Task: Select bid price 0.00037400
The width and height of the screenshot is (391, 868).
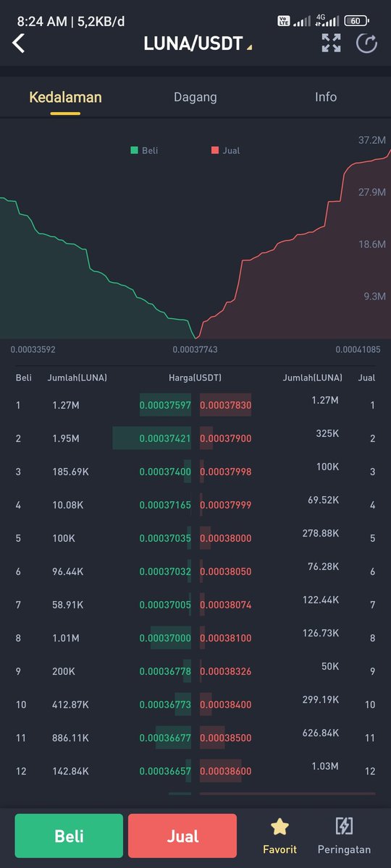Action: (165, 472)
